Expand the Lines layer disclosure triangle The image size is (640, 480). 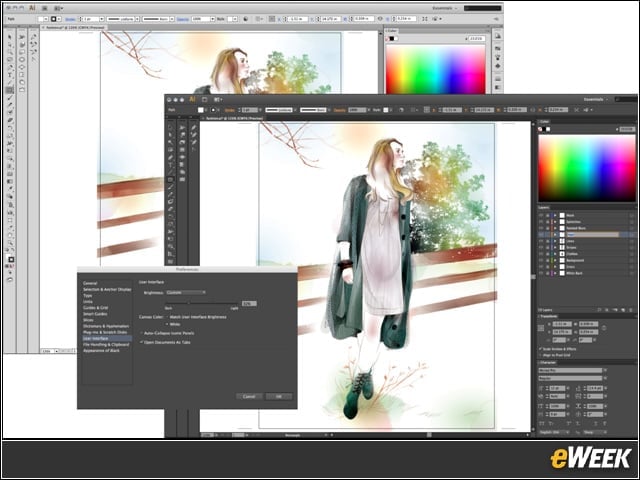click(x=555, y=241)
